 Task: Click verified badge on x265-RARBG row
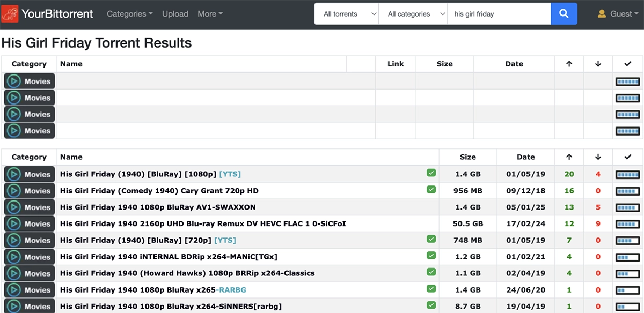(431, 289)
